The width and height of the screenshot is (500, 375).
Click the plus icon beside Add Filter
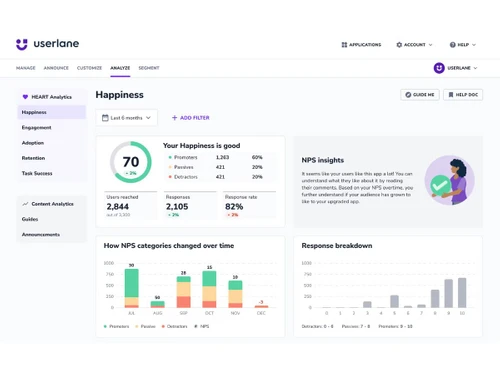pos(174,118)
